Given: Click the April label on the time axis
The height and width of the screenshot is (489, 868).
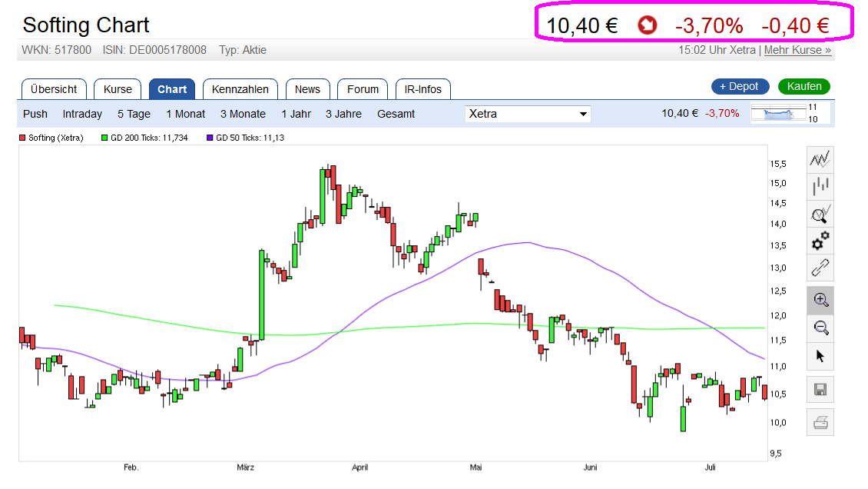Looking at the screenshot, I should coord(359,467).
